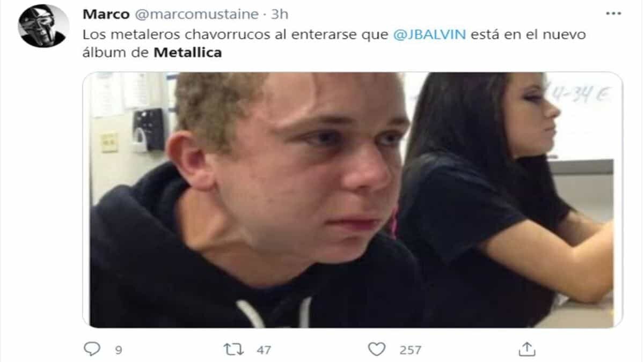The image size is (644, 362).
Task: Like the tweet with the heart icon
Action: tap(377, 349)
